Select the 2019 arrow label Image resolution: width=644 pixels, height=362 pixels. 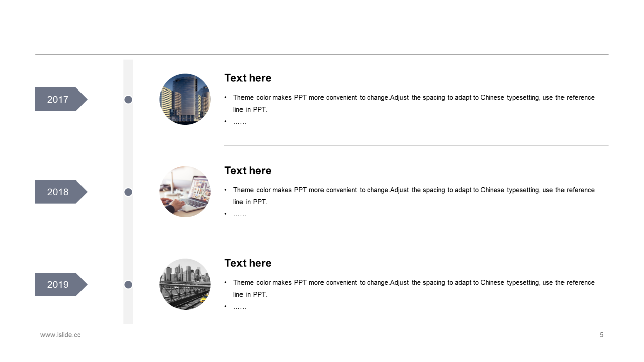[x=61, y=284]
